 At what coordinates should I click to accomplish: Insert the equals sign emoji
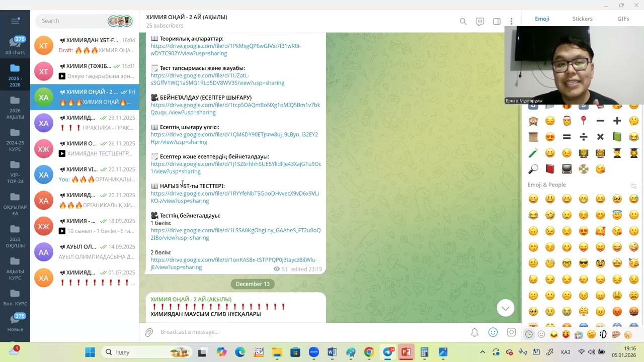coord(567,137)
